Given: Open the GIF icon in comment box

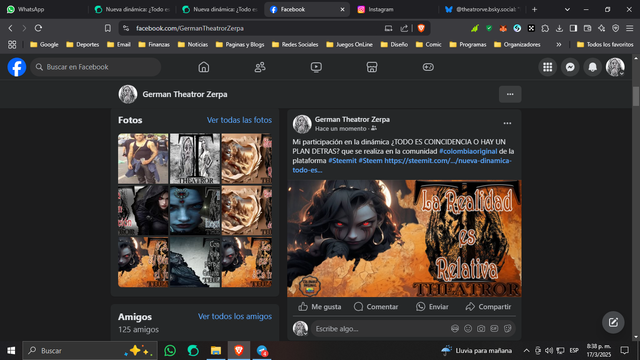Looking at the screenshot, I should 494,329.
